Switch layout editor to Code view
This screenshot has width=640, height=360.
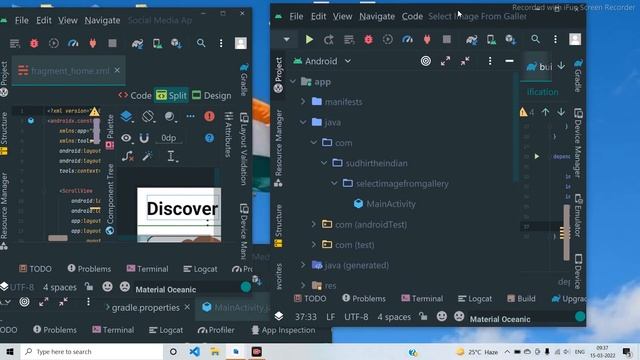pos(135,96)
